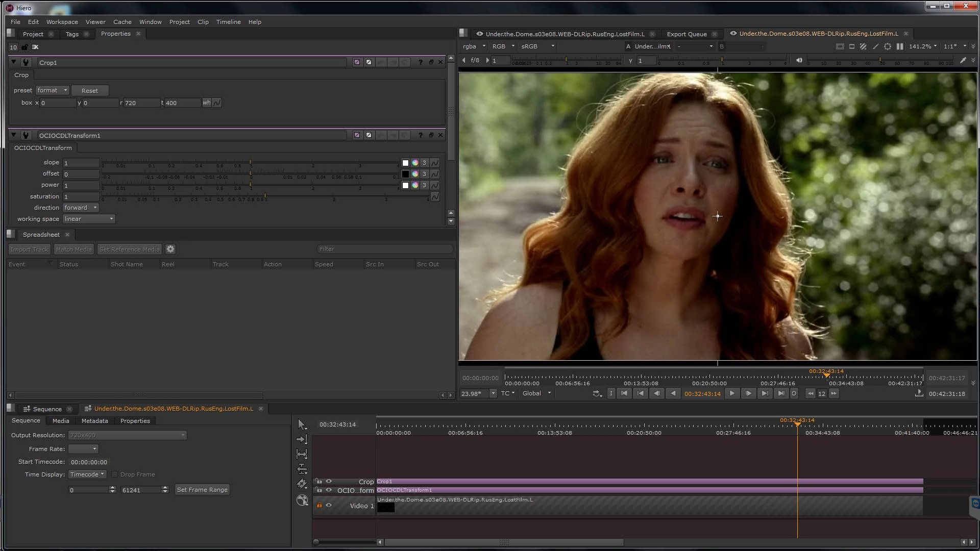Select the track select forward tool

click(302, 439)
